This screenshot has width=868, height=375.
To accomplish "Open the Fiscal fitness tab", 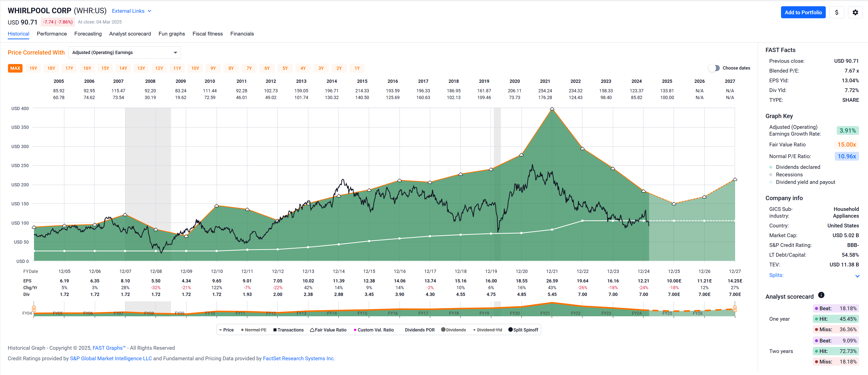I will [x=207, y=34].
